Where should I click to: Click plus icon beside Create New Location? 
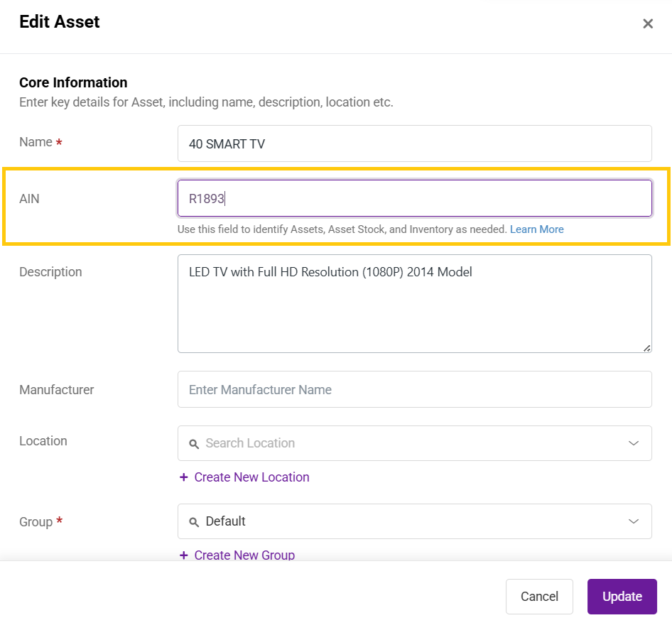184,477
